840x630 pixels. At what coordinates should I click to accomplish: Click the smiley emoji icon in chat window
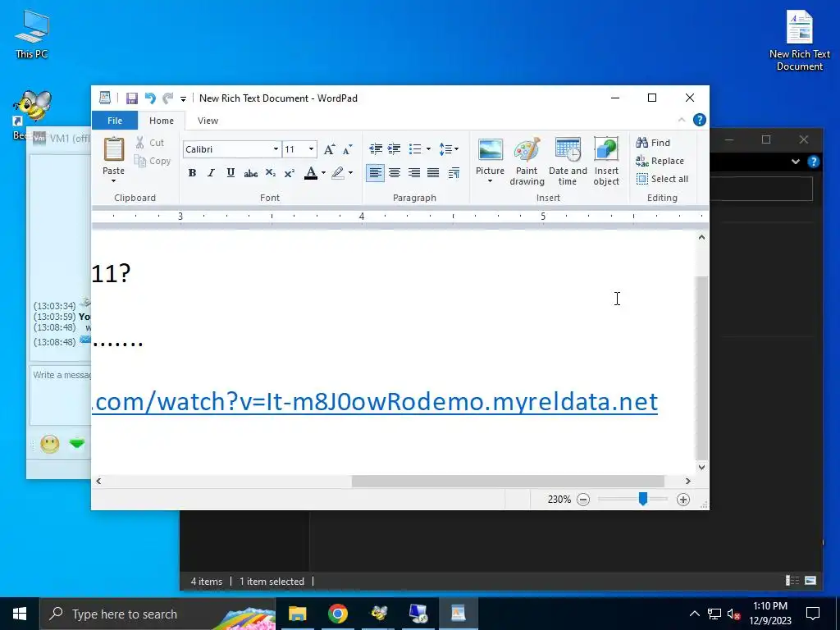(50, 444)
